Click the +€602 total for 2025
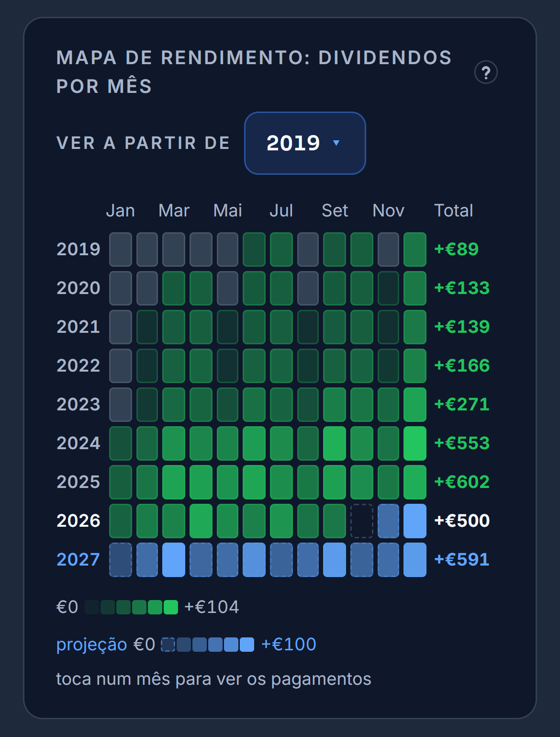Image resolution: width=560 pixels, height=737 pixels. pos(462,482)
